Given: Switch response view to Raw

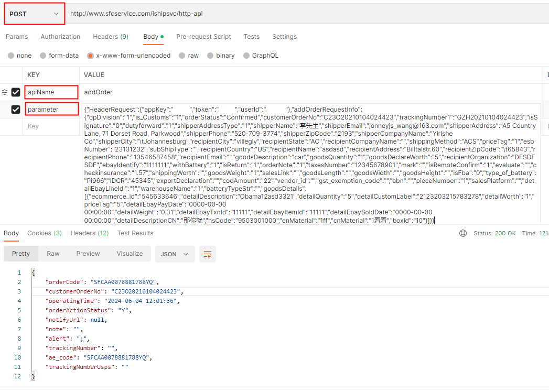Looking at the screenshot, I should pos(53,254).
